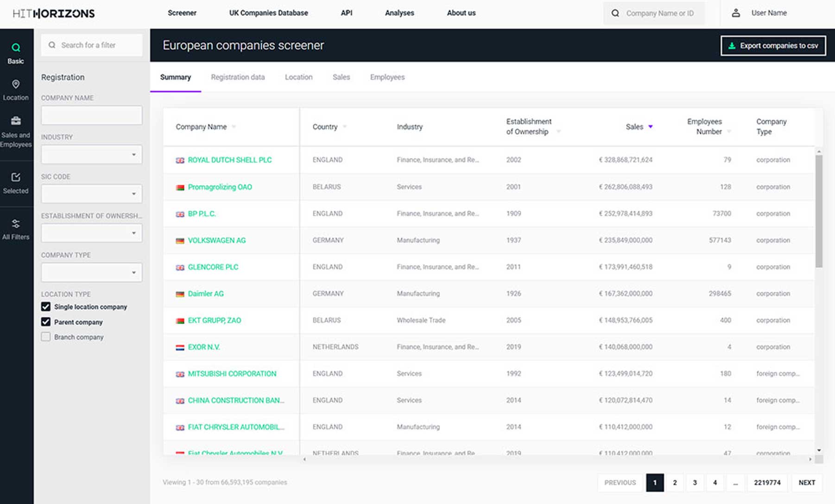The width and height of the screenshot is (835, 504).
Task: Open FIAT CHRYSLER AUTOMOBIL... company link
Action: pos(236,427)
